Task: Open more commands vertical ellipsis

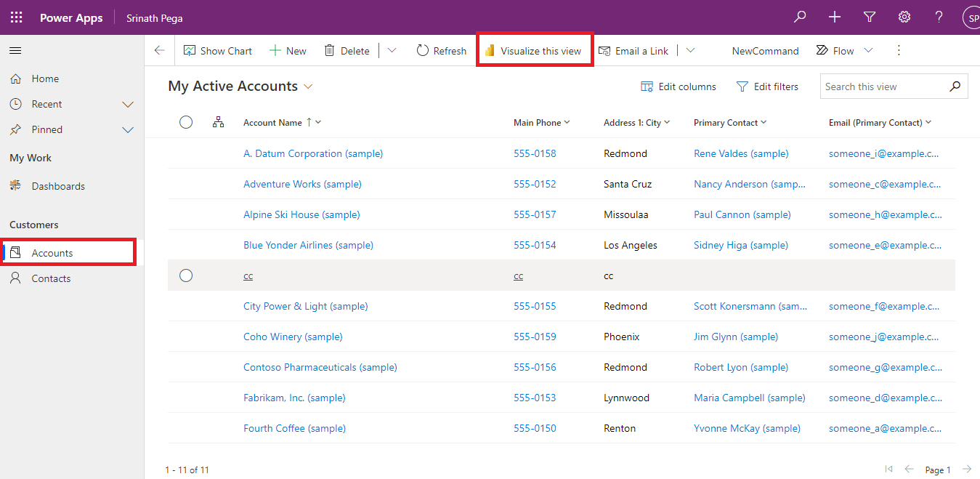Action: [899, 51]
